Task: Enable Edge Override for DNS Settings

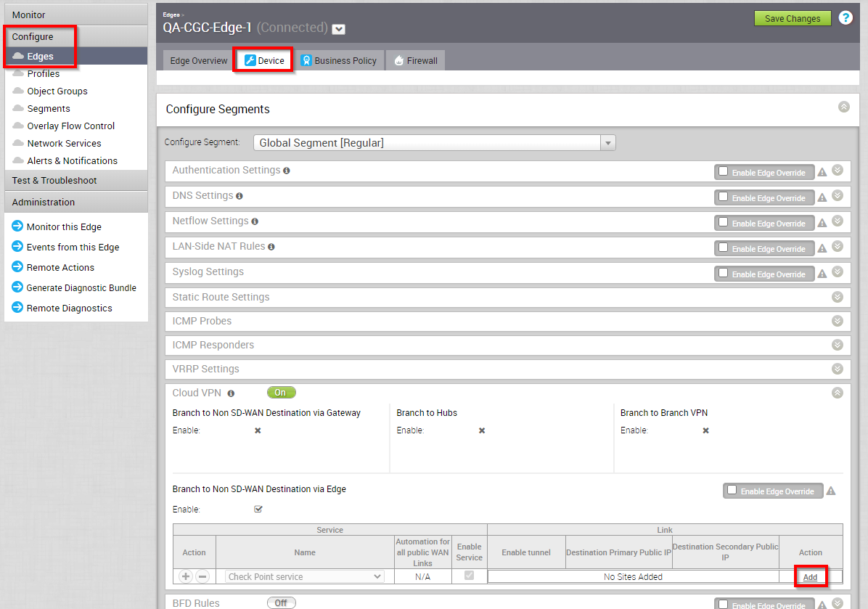Action: click(x=723, y=197)
